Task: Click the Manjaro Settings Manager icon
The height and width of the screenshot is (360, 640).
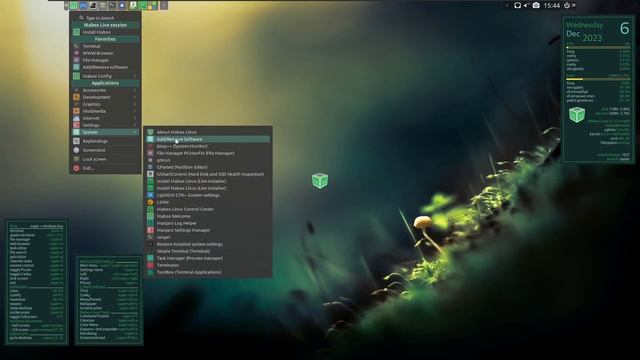Action: 150,230
